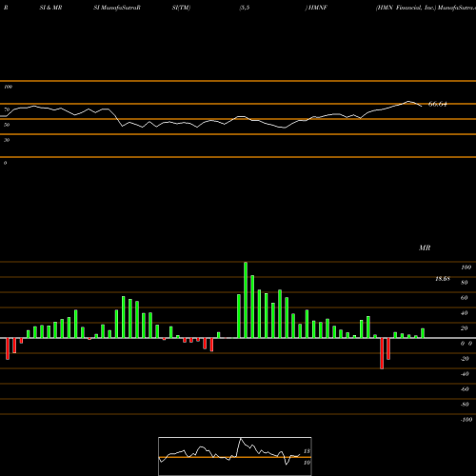Click the RSI axis 70 level label
The image size is (476, 476).
pyautogui.click(x=7, y=109)
